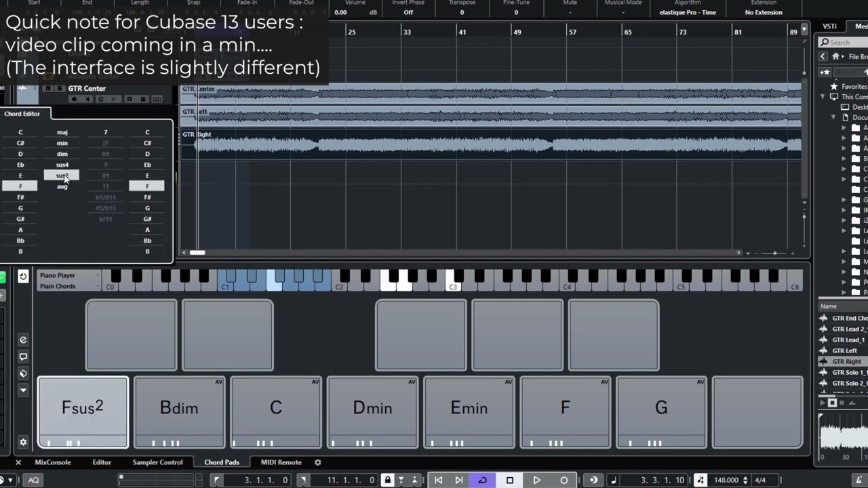The image size is (868, 488).
Task: Toggle the punch points lock icon
Action: 388,480
